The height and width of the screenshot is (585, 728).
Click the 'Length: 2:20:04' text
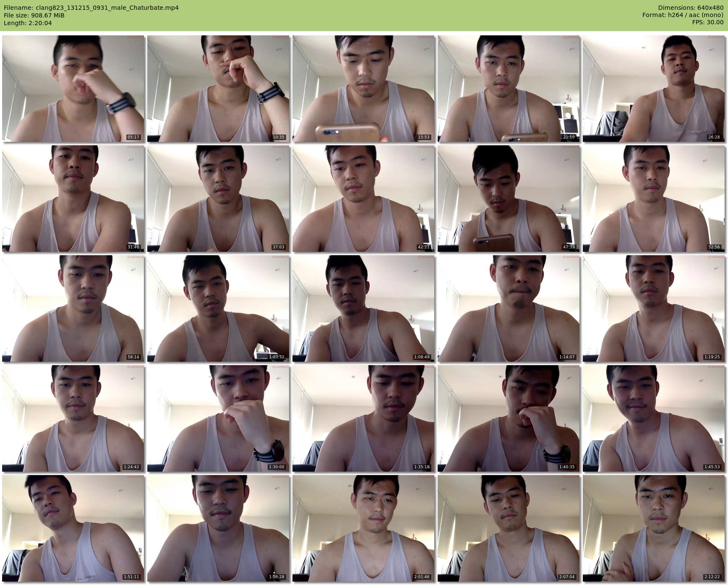point(28,23)
